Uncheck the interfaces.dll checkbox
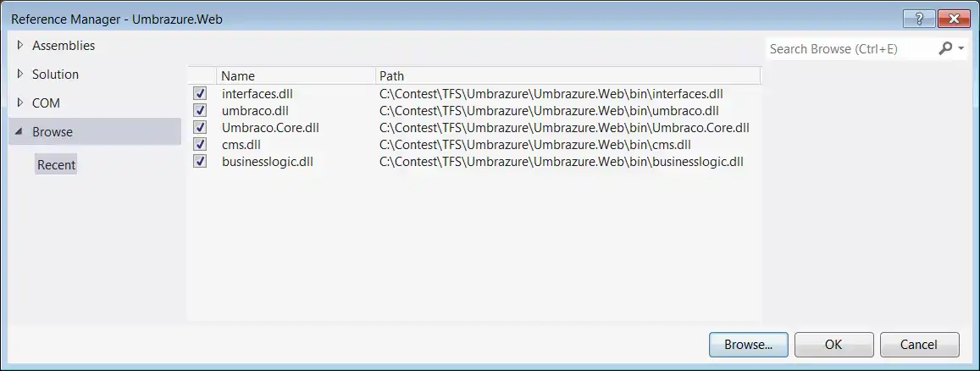Screen dimensions: 980x371 tap(200, 94)
